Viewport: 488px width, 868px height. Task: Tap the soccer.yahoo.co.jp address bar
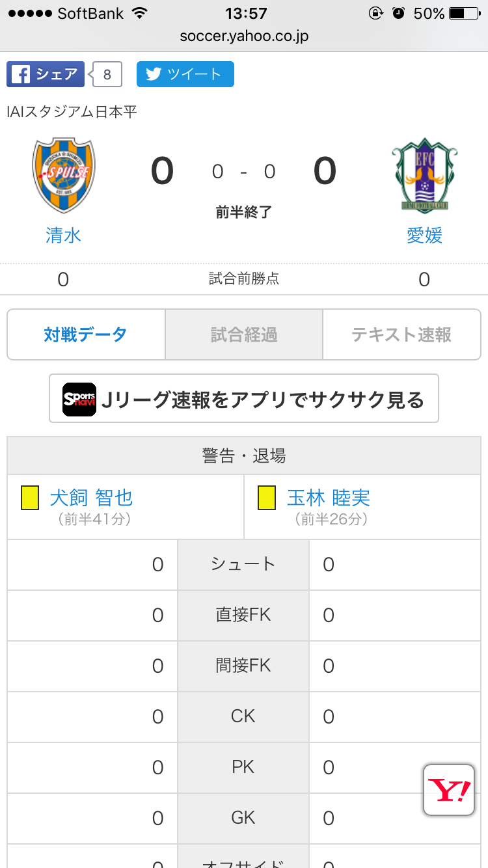tap(244, 36)
